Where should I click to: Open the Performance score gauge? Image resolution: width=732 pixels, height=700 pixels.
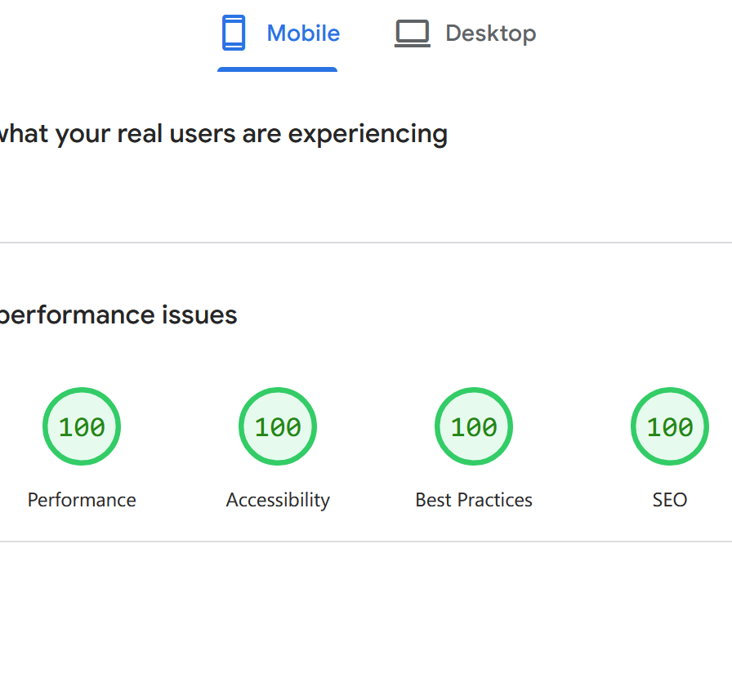point(82,426)
